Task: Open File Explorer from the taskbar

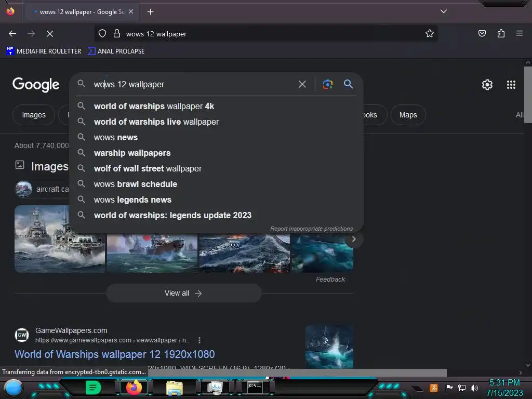Action: (175, 388)
